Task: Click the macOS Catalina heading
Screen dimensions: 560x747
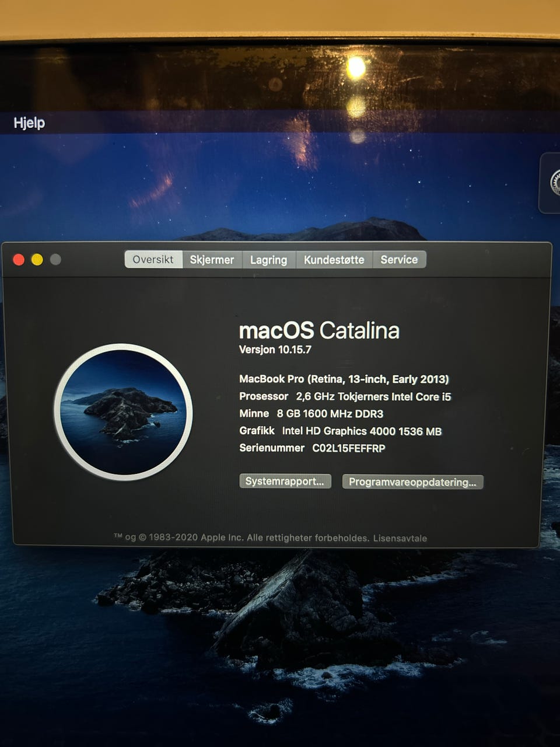Action: (x=319, y=330)
